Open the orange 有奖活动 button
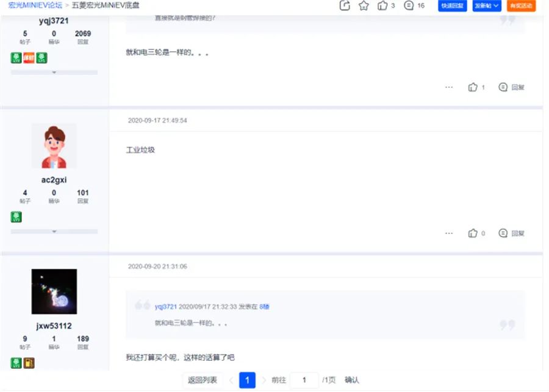The height and width of the screenshot is (392, 549). [x=520, y=5]
